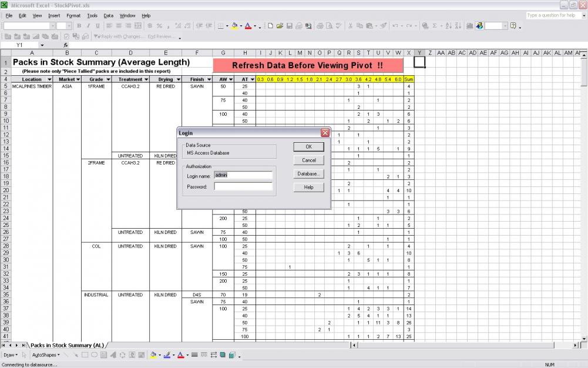Screen dimensions: 588x368
Task: Align cell text left
Action: [x=109, y=25]
